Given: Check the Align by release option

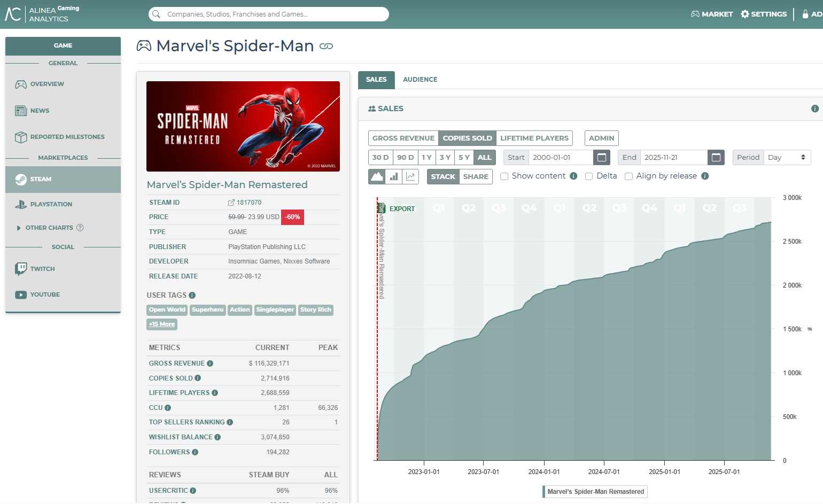Looking at the screenshot, I should coord(628,176).
